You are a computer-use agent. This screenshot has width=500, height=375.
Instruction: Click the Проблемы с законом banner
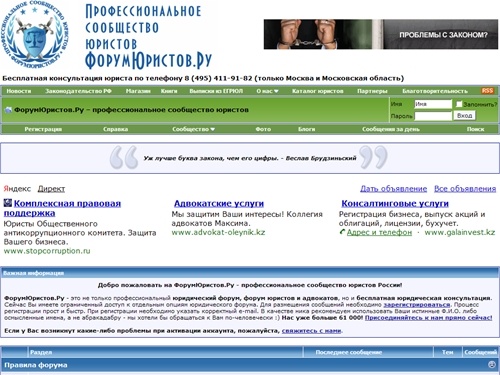(x=381, y=34)
